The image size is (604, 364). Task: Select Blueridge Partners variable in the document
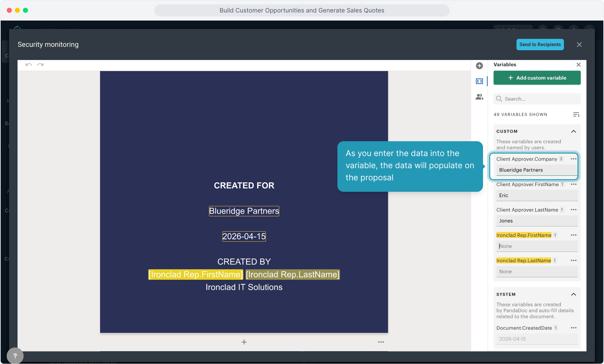click(x=244, y=211)
